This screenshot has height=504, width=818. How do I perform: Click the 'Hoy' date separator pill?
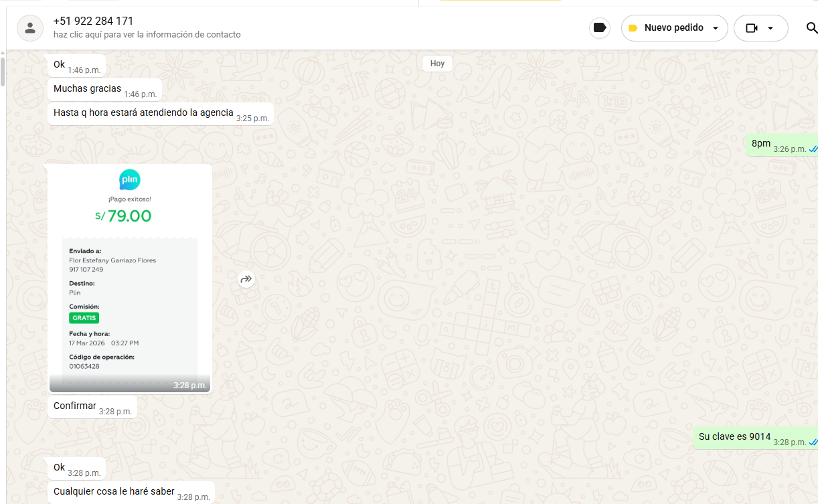coord(437,64)
